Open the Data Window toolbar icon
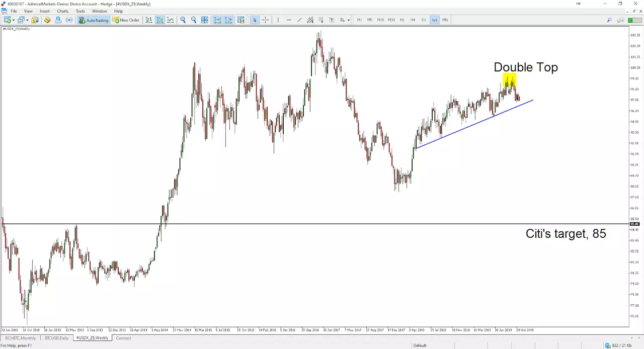The width and height of the screenshot is (644, 349). [47, 20]
